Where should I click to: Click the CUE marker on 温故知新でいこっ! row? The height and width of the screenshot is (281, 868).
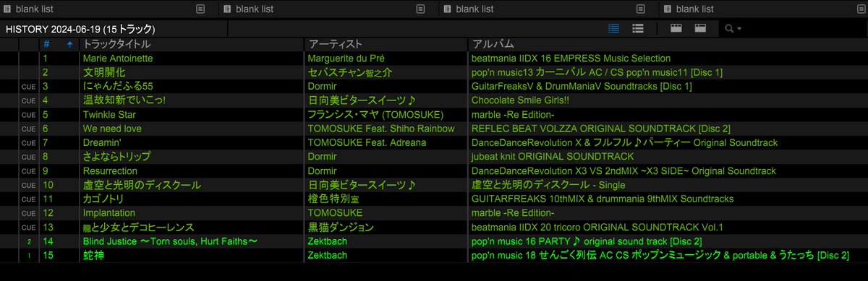pos(29,100)
